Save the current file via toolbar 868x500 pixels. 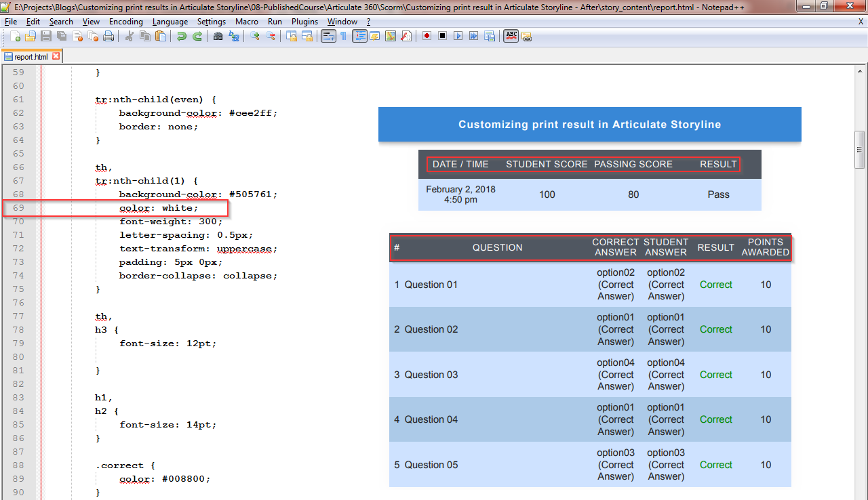45,36
